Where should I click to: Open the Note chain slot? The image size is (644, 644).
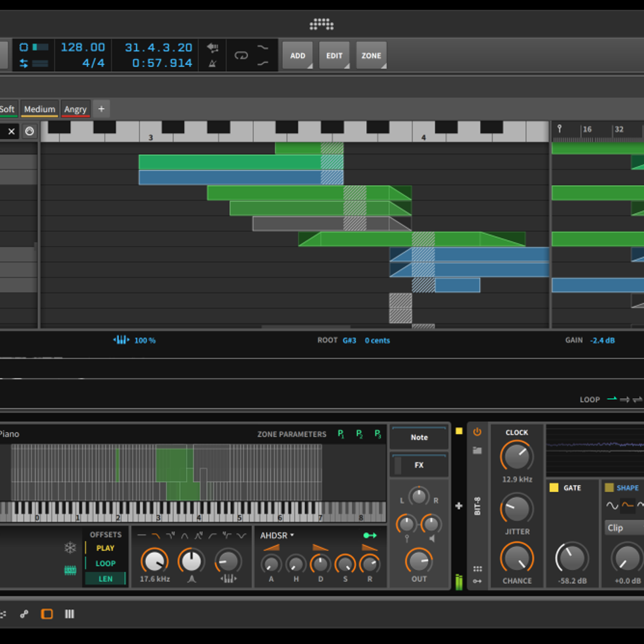(x=419, y=437)
